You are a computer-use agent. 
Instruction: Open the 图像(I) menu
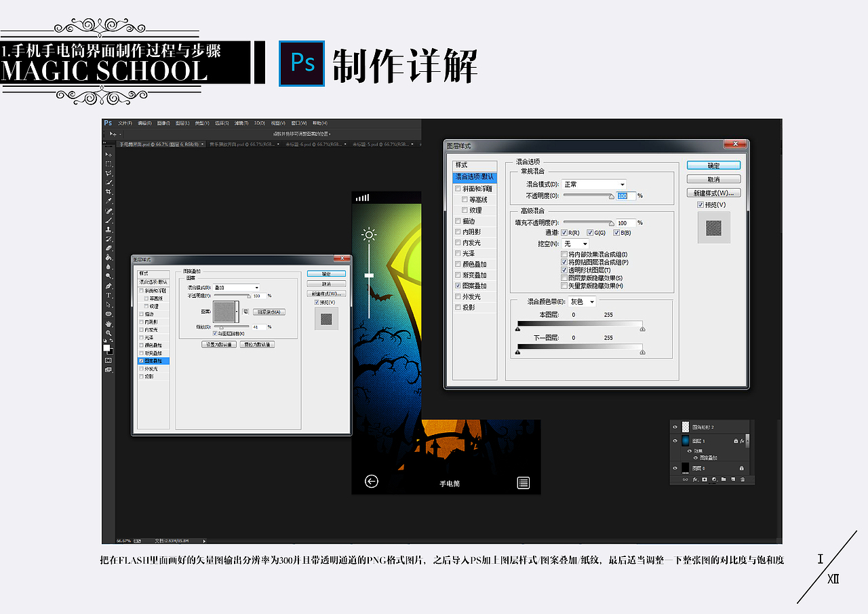163,123
